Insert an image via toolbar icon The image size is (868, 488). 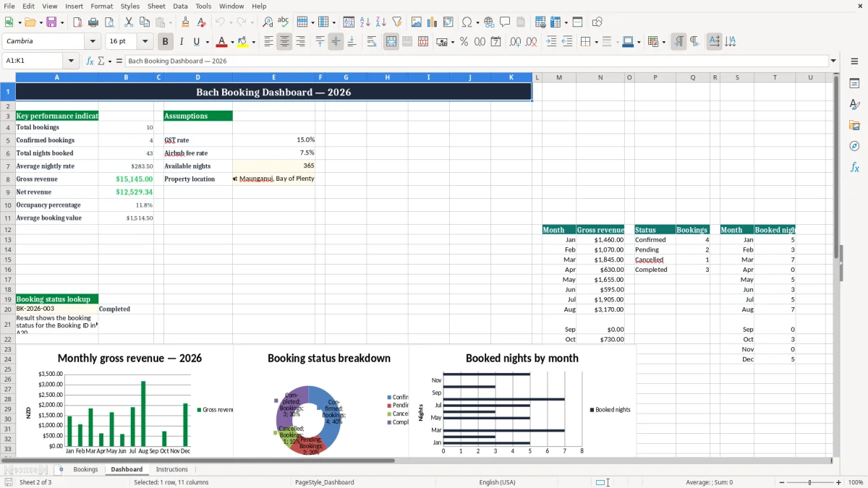417,22
